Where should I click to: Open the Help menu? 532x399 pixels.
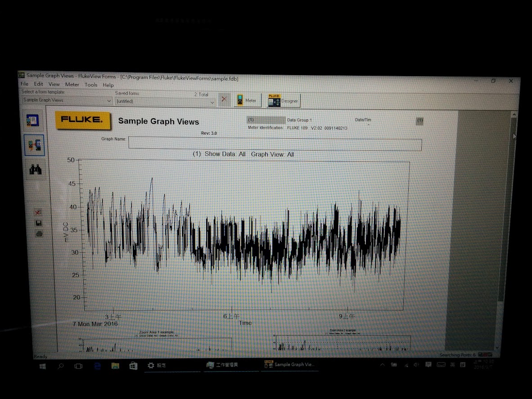[x=108, y=85]
